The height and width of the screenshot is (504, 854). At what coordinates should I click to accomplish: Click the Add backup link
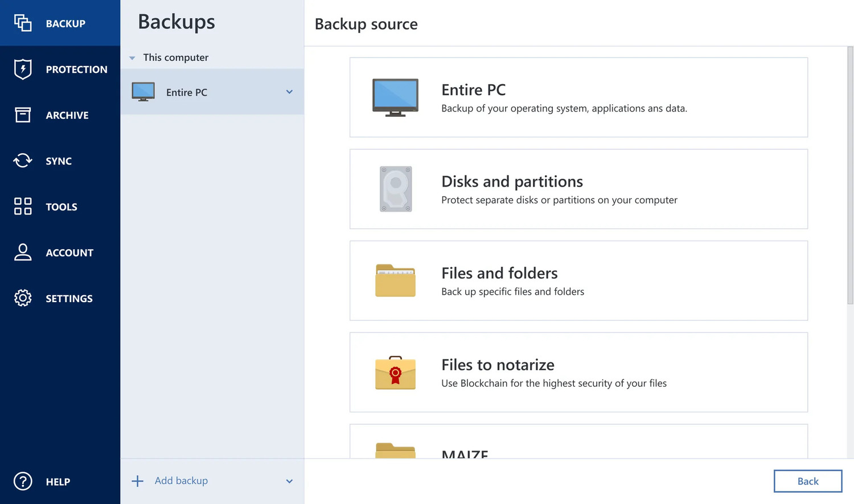click(x=181, y=481)
